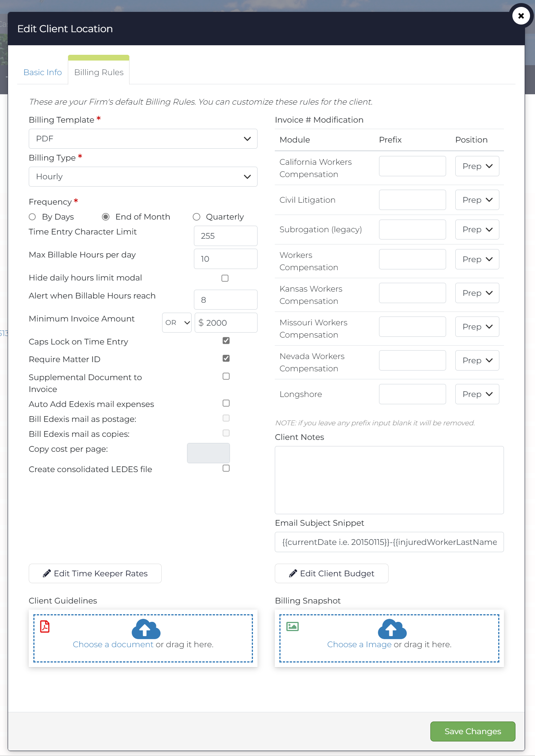Click the Email Subject Snippet field
The image size is (535, 756).
click(389, 542)
